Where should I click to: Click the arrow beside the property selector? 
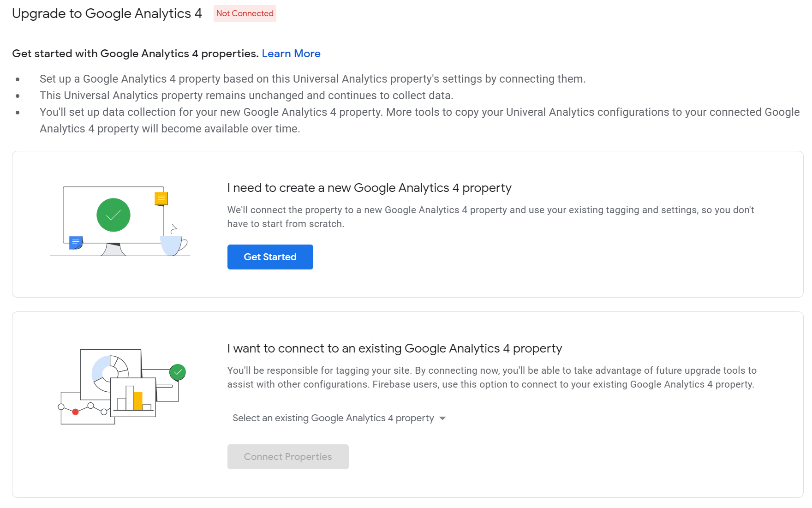tap(442, 418)
